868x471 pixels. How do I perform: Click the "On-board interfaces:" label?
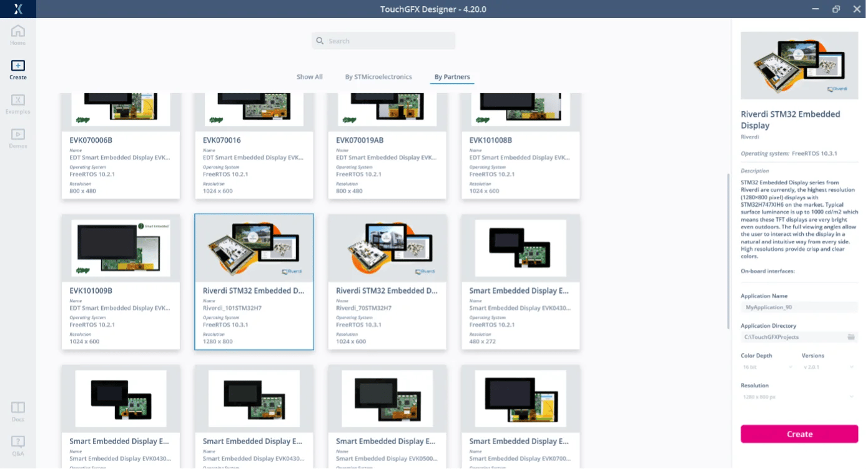767,271
